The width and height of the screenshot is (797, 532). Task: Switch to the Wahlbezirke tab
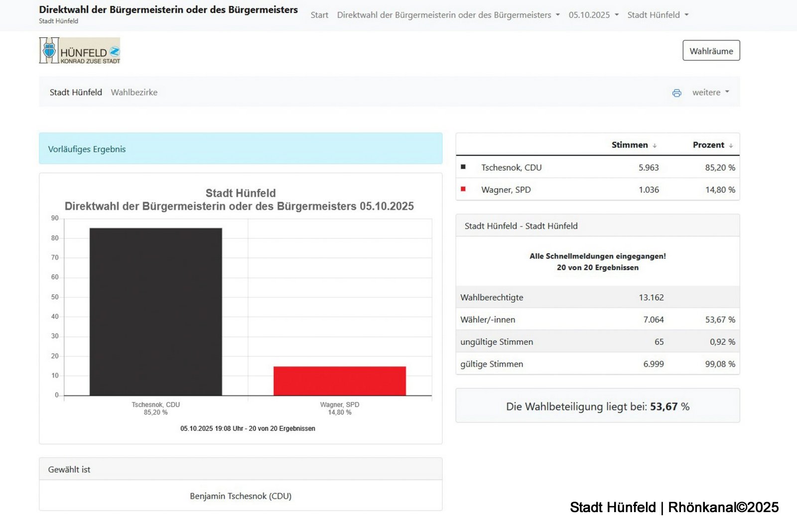(x=134, y=93)
